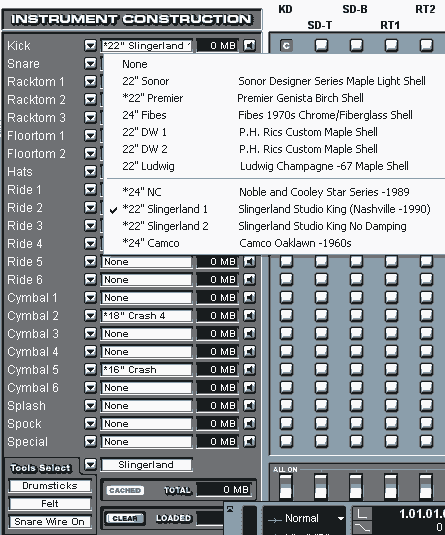Toggle the Kick row SD-B checkbox

point(357,45)
